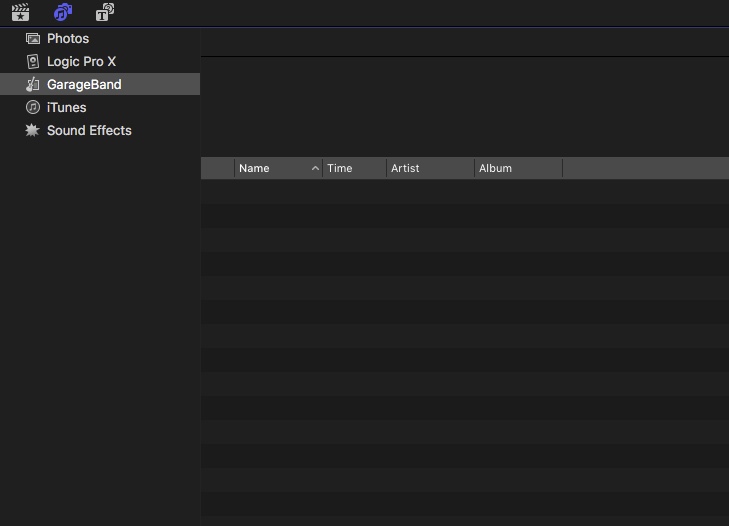The width and height of the screenshot is (729, 526).
Task: Select Logic Pro X in the sidebar
Action: (x=100, y=61)
